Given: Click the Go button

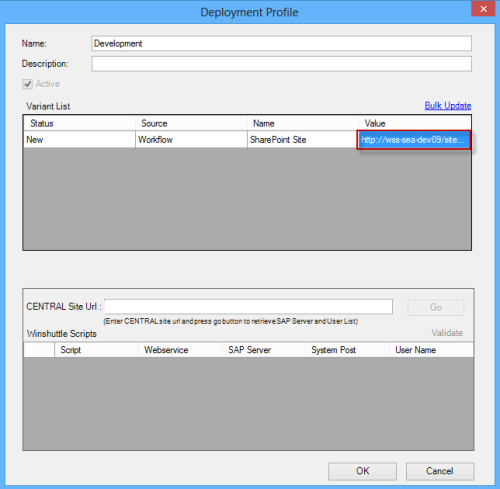Looking at the screenshot, I should [436, 307].
